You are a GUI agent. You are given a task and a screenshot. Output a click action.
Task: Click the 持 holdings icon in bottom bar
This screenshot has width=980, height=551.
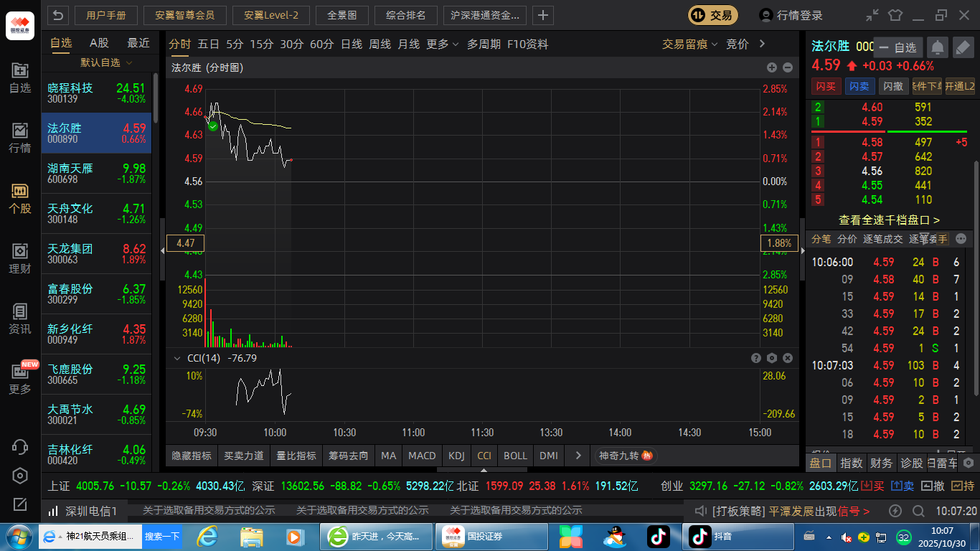[x=963, y=486]
